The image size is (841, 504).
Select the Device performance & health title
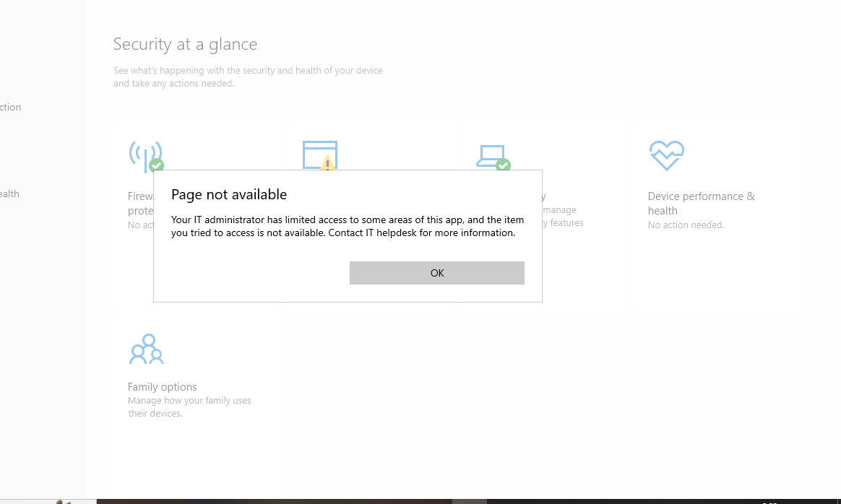pyautogui.click(x=701, y=203)
